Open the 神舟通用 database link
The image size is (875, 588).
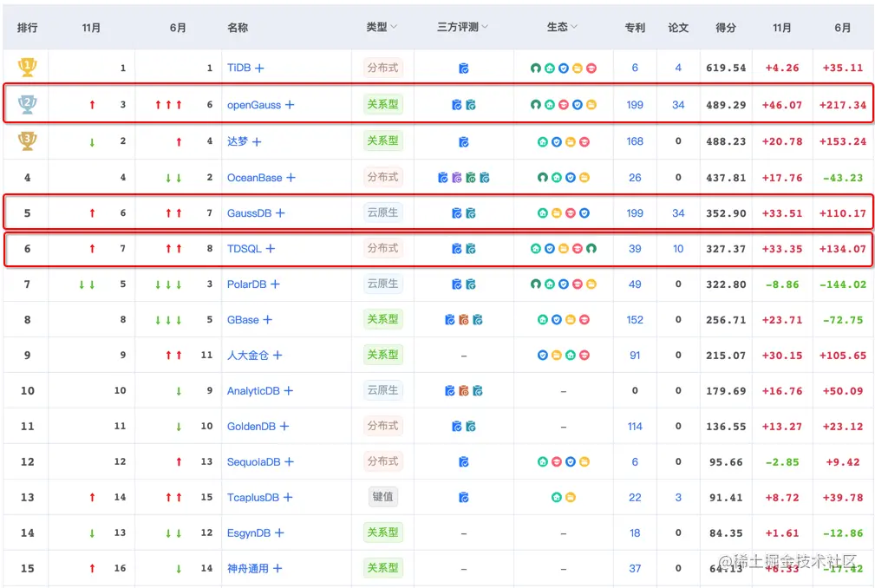(x=248, y=568)
